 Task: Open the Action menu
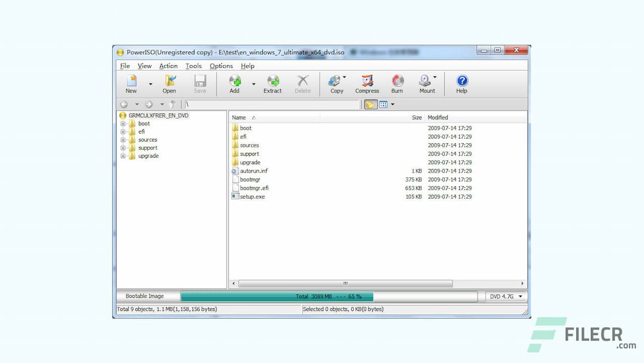(168, 66)
